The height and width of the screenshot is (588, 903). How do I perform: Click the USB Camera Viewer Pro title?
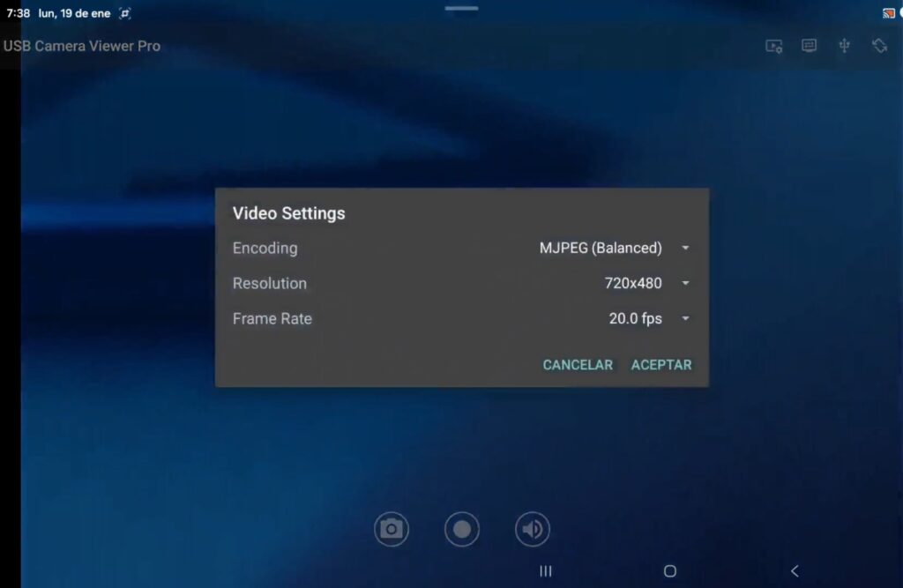pos(82,46)
